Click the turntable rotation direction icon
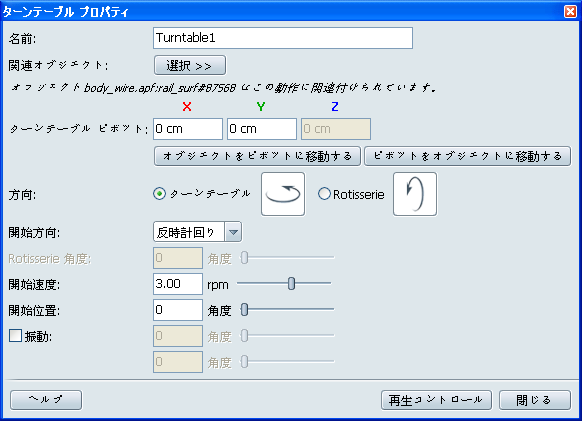 click(x=283, y=194)
